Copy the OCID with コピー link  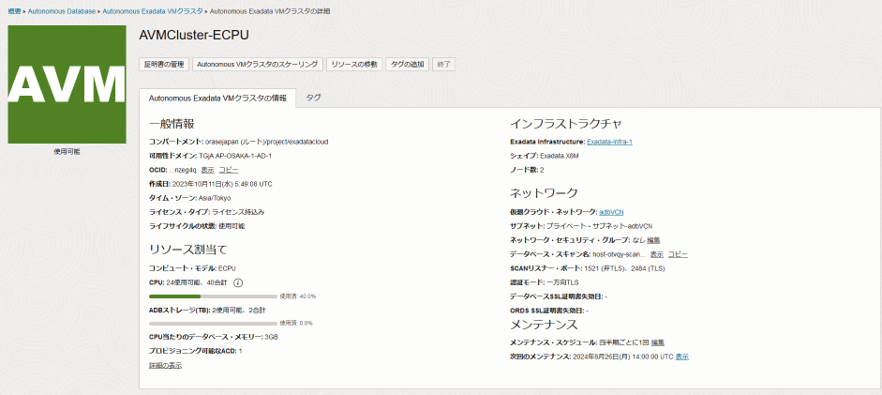tap(228, 170)
